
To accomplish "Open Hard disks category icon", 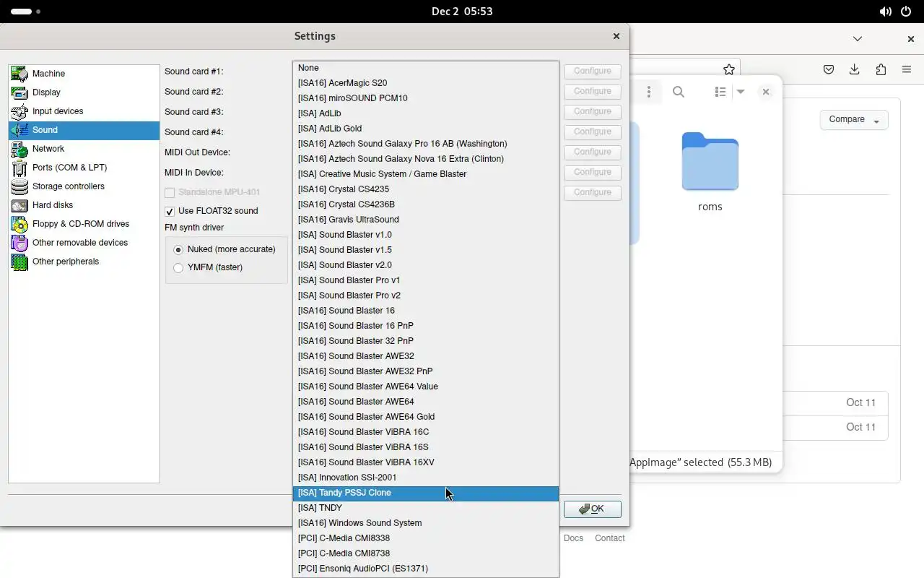I will (x=19, y=205).
